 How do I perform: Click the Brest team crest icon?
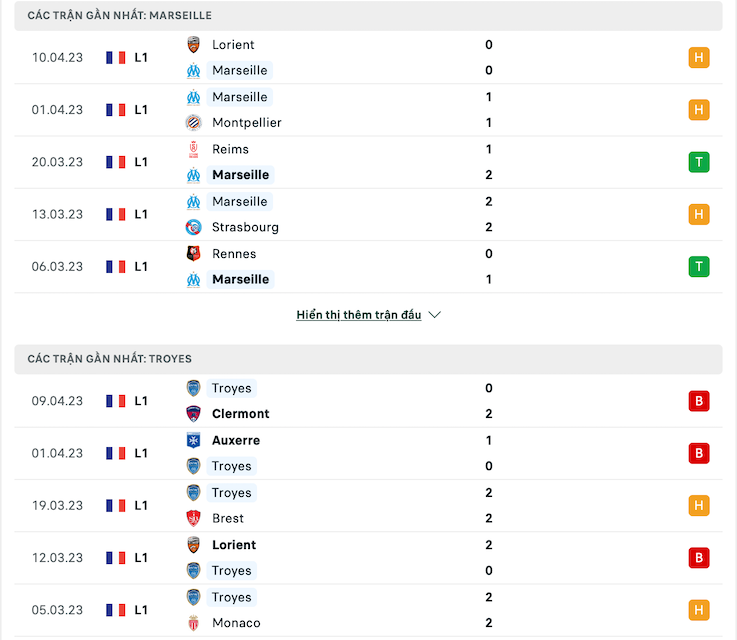(x=193, y=518)
